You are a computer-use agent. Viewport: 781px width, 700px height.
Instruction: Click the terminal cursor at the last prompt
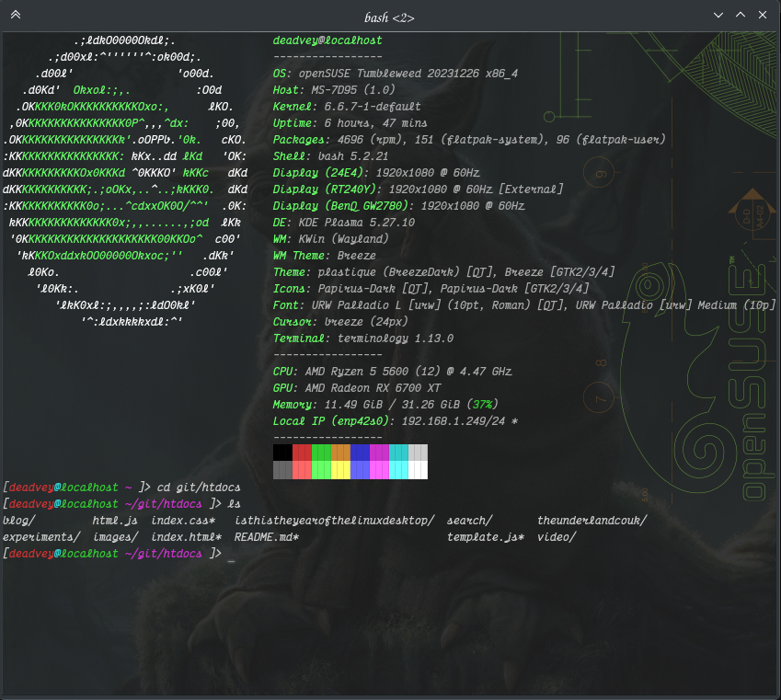[x=231, y=561]
